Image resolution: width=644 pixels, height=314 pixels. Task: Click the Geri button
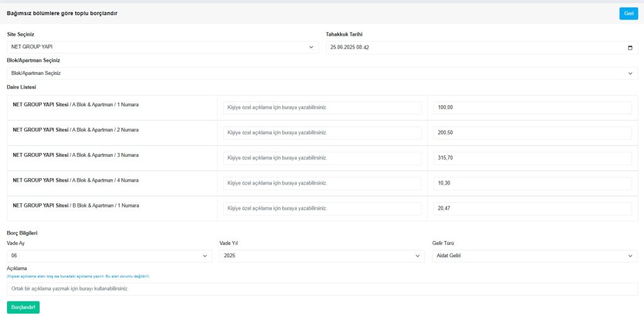click(628, 13)
